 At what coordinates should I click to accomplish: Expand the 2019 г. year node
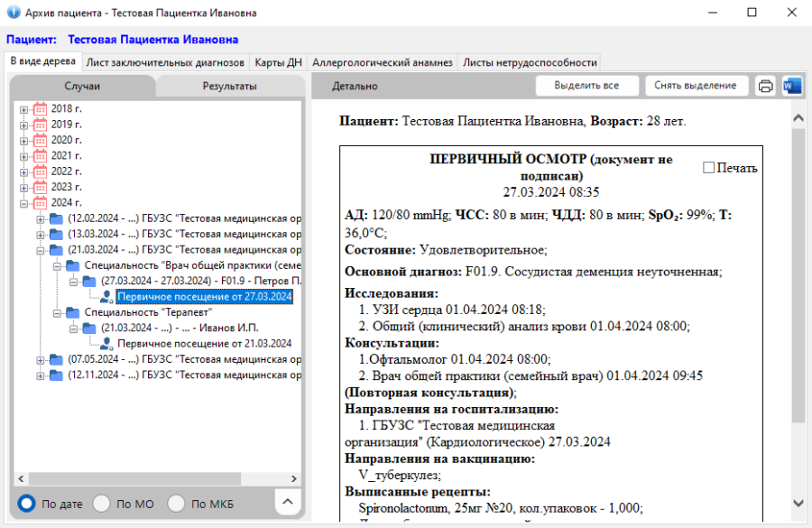click(23, 125)
